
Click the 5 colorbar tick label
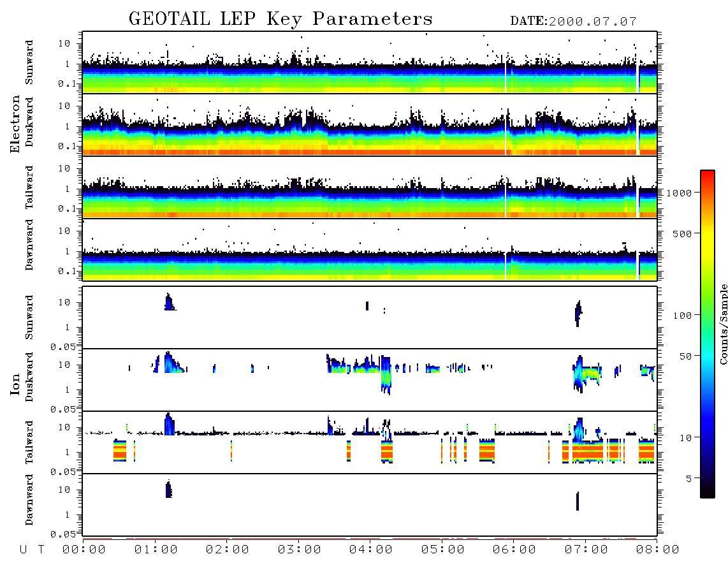coord(689,478)
